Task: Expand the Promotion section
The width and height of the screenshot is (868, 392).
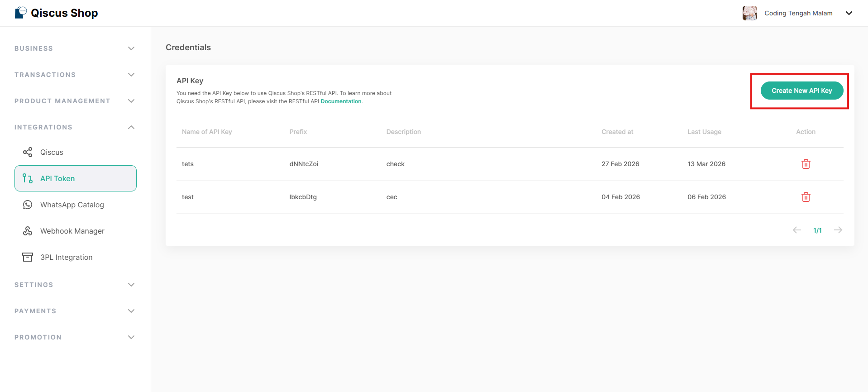Action: pyautogui.click(x=131, y=337)
